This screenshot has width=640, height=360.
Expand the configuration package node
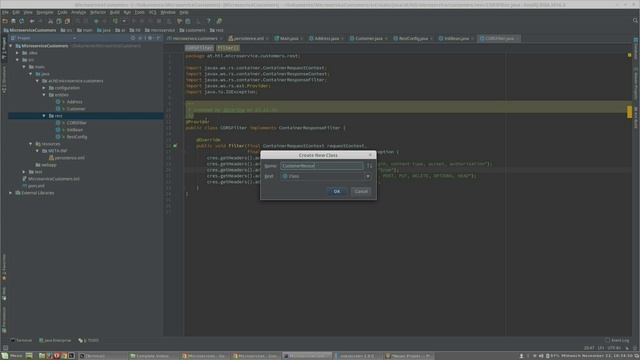(44, 88)
